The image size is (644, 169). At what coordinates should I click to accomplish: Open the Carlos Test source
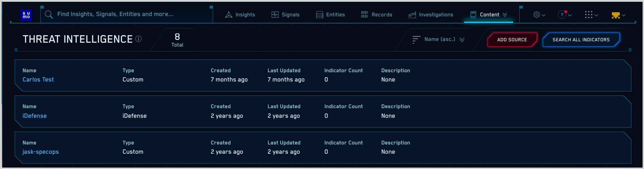(38, 80)
